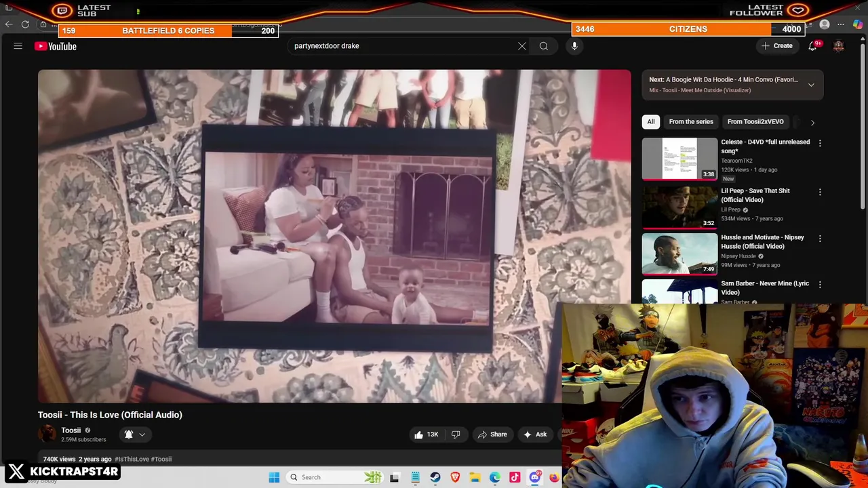The image size is (868, 488).
Task: Start voice search with the microphone
Action: click(574, 46)
